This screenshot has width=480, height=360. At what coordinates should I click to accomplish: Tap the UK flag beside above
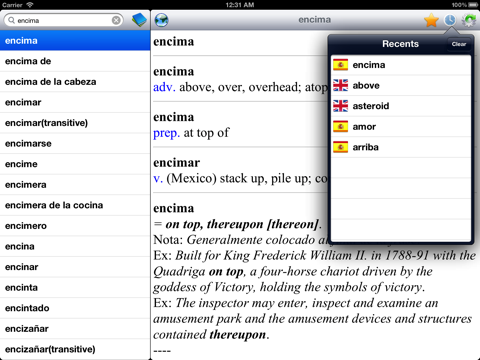point(340,85)
